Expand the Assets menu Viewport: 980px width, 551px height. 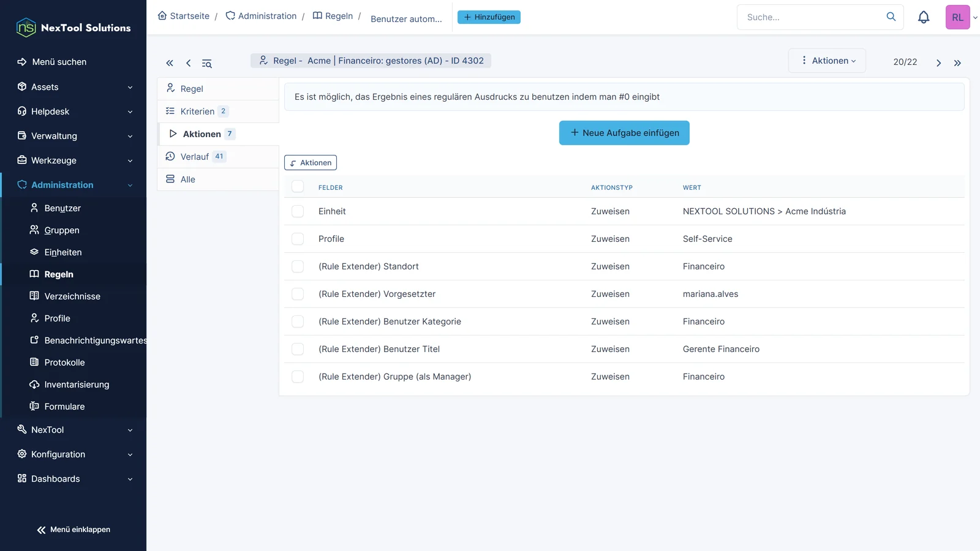click(x=73, y=87)
